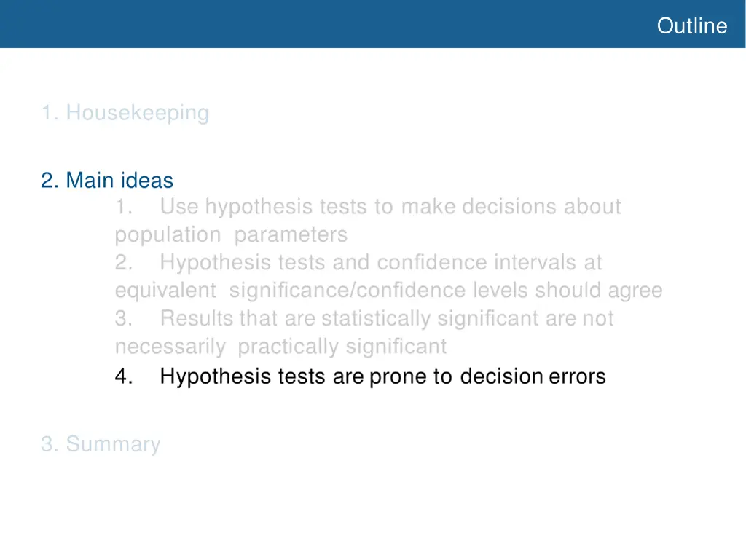This screenshot has height=560, width=746.
Task: Click the 'Use hypothesis tests' phrase
Action: 276,207
